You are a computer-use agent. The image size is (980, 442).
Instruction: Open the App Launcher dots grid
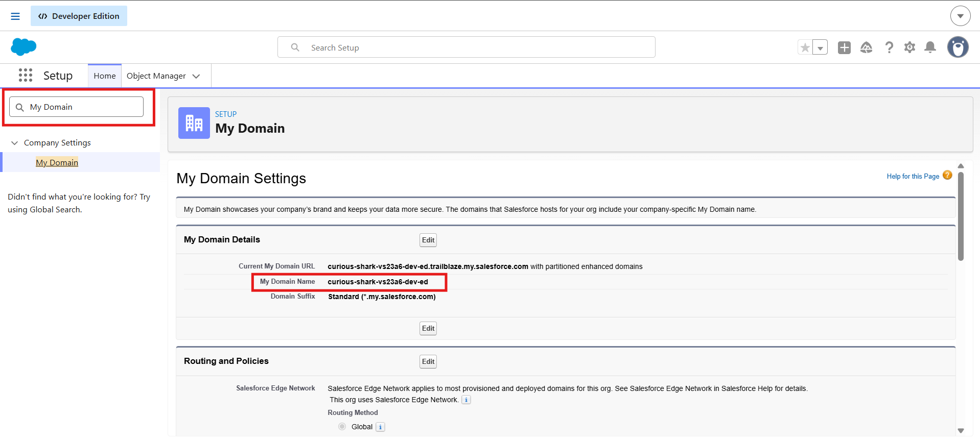[x=26, y=76]
